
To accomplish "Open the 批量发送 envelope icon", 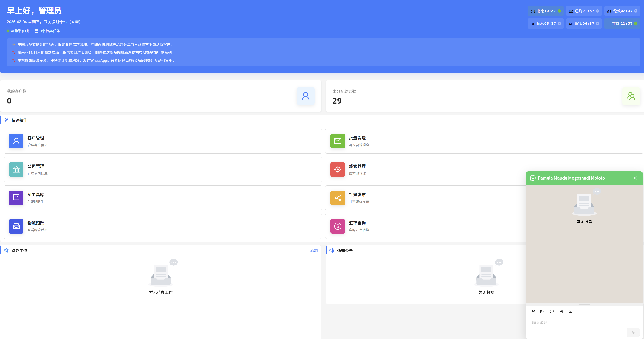I will 338,141.
